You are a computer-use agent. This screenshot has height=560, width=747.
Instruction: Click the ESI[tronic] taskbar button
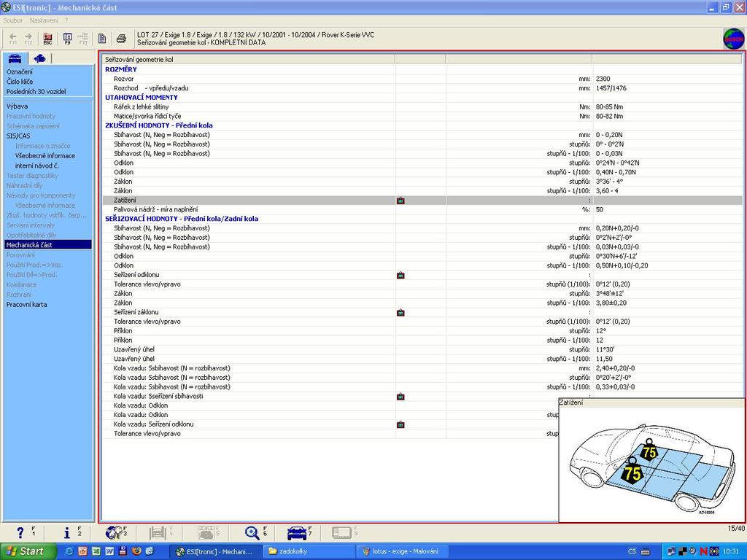214,551
